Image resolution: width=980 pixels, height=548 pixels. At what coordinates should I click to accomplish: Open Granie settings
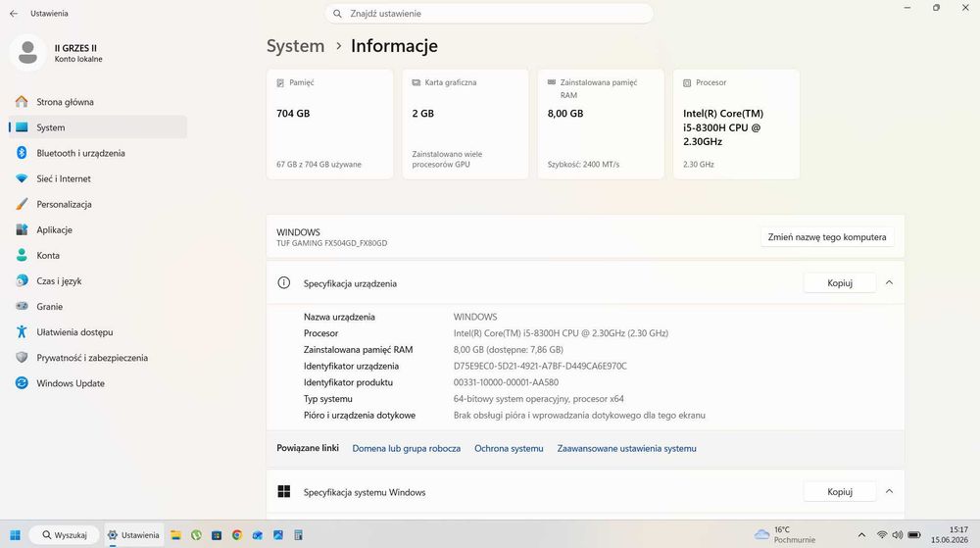tap(98, 307)
